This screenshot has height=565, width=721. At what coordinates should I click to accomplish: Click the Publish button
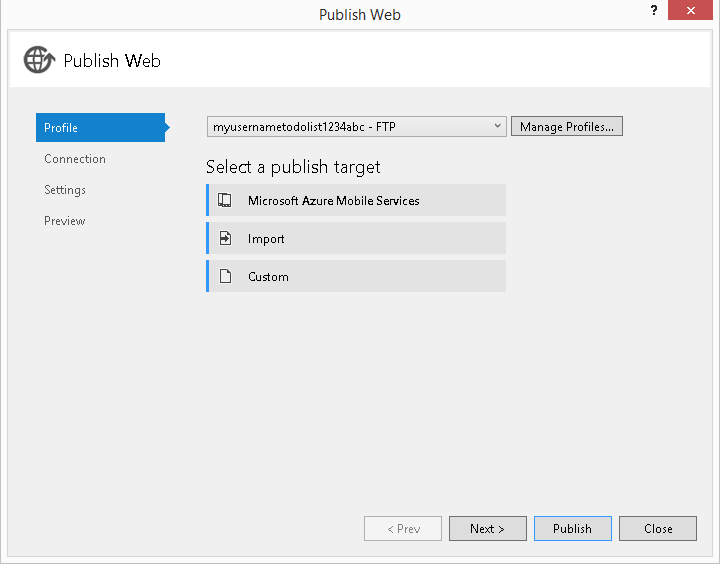pos(572,529)
